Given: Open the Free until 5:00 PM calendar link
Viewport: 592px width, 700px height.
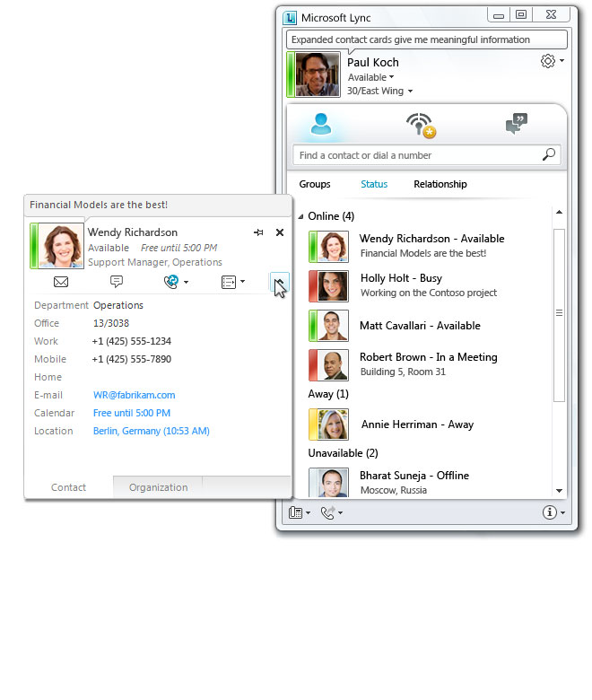Looking at the screenshot, I should click(132, 413).
